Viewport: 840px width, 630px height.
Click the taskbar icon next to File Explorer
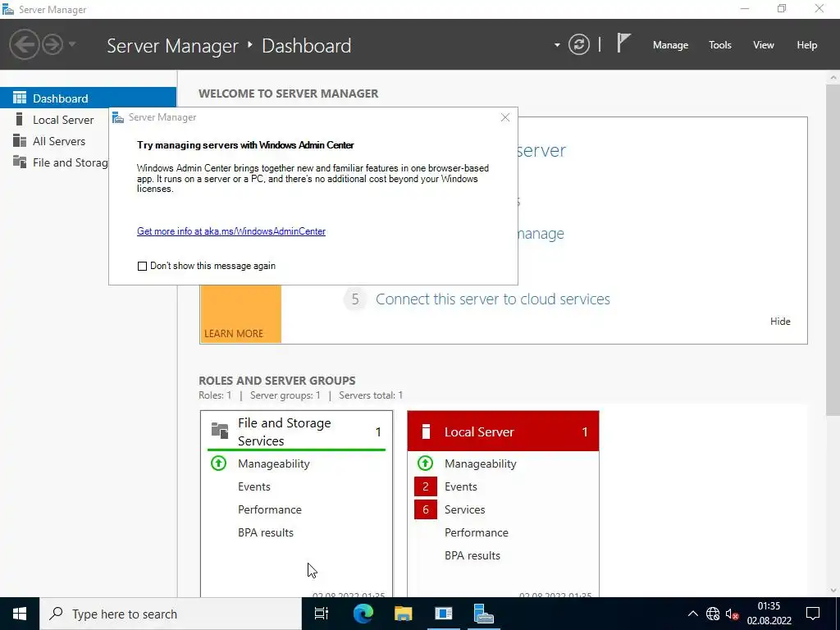pos(444,614)
